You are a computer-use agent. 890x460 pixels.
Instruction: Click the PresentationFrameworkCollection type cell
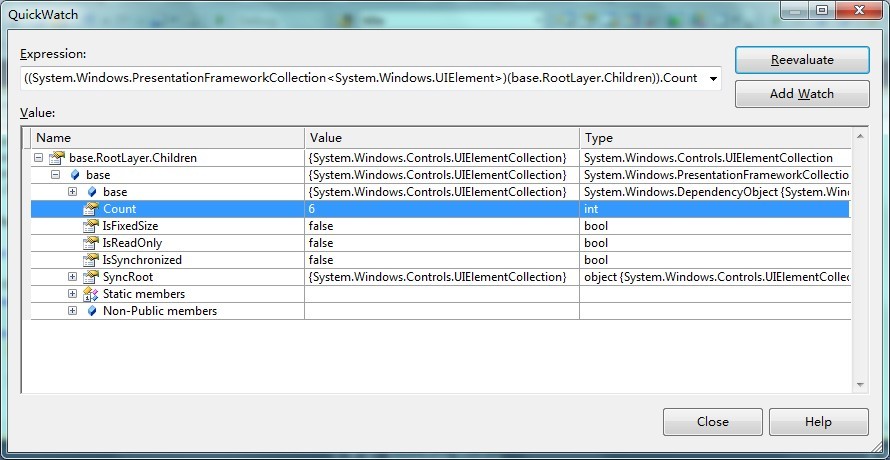pyautogui.click(x=715, y=175)
